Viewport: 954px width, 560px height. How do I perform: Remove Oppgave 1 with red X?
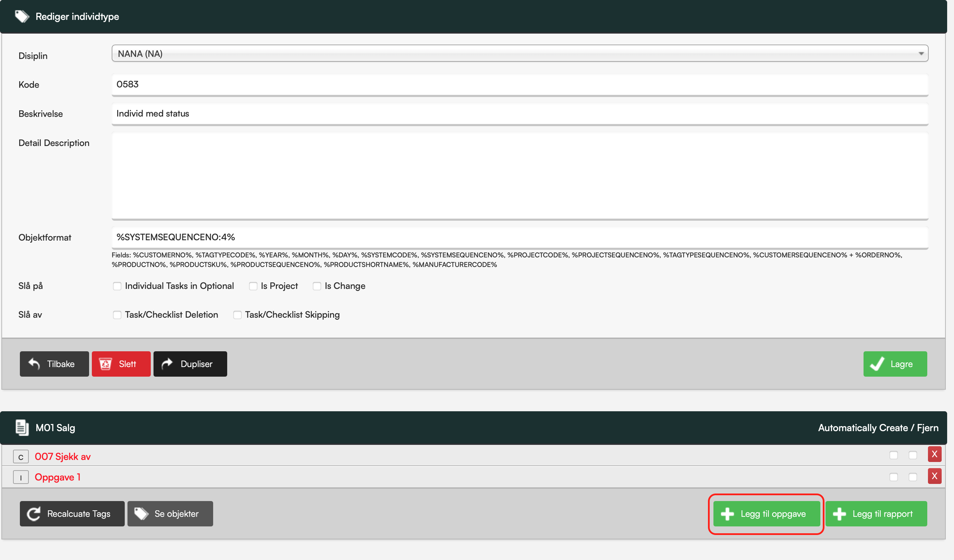pyautogui.click(x=934, y=476)
